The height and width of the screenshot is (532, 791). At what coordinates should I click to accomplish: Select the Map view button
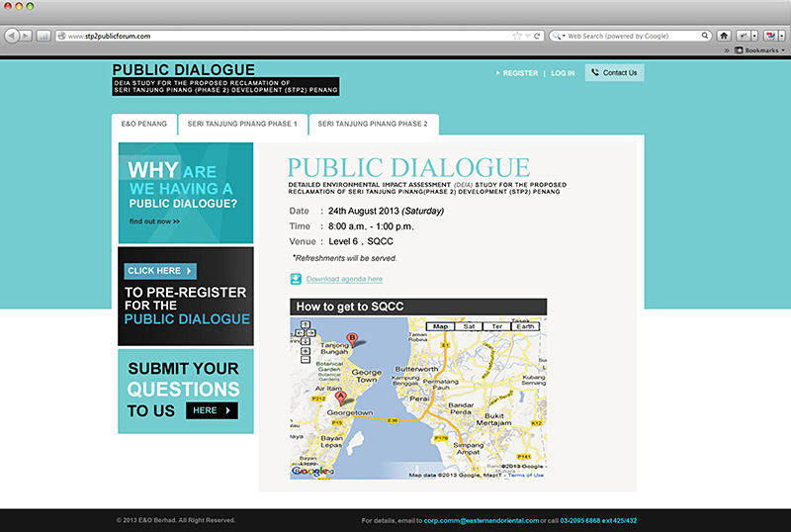coord(440,326)
